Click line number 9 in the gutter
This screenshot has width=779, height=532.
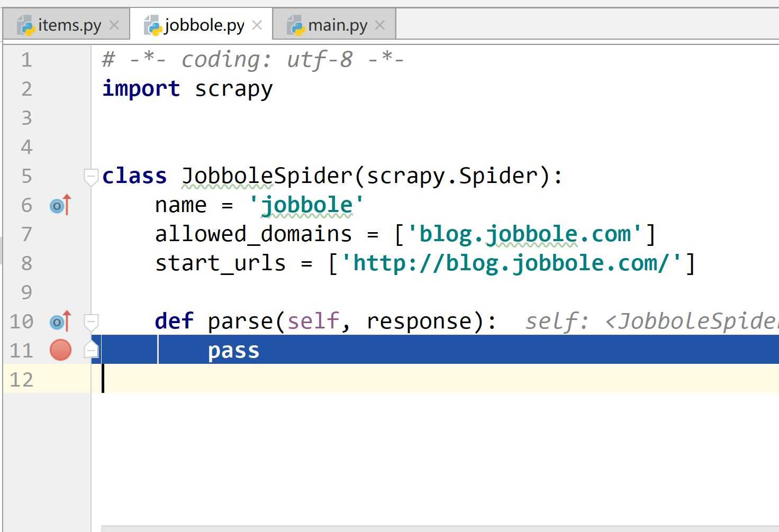[x=26, y=292]
